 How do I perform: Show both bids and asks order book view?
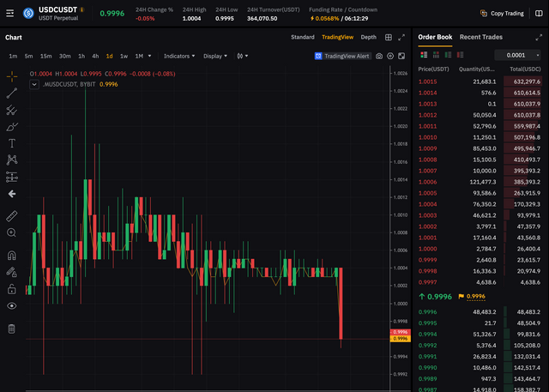(x=424, y=55)
